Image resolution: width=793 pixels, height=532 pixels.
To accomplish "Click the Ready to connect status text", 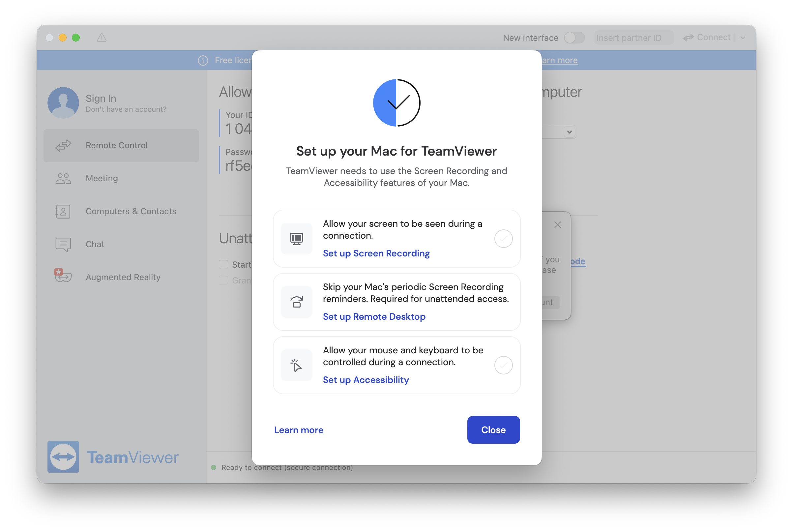I will pos(287,467).
